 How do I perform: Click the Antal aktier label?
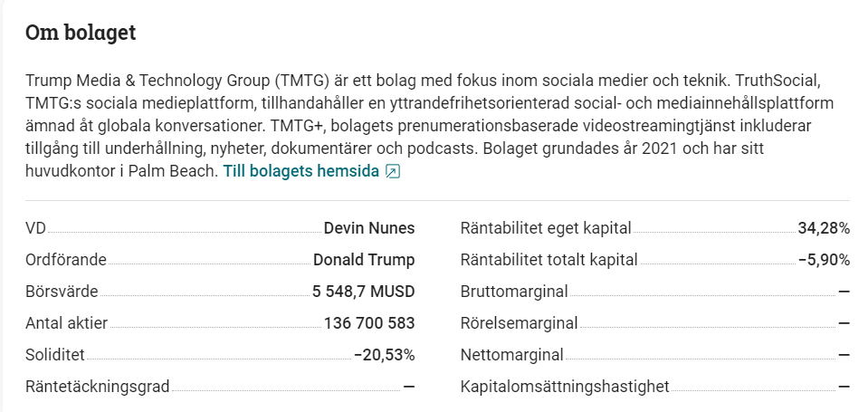(69, 323)
